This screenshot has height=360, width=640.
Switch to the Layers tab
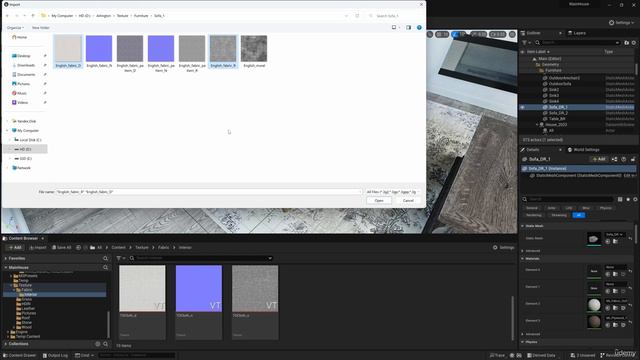click(577, 33)
